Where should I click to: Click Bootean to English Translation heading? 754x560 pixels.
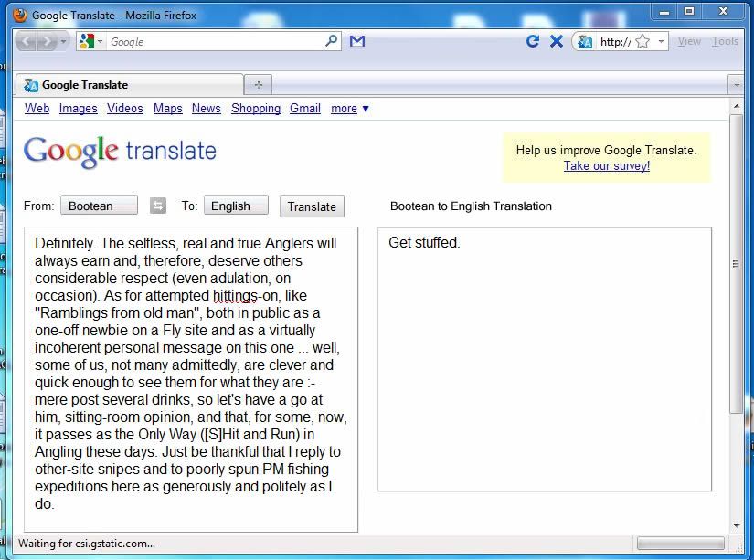[x=471, y=206]
